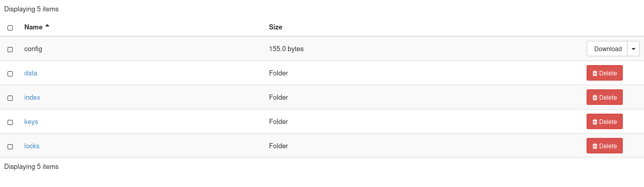
Task: Open the index folder
Action: coord(32,97)
